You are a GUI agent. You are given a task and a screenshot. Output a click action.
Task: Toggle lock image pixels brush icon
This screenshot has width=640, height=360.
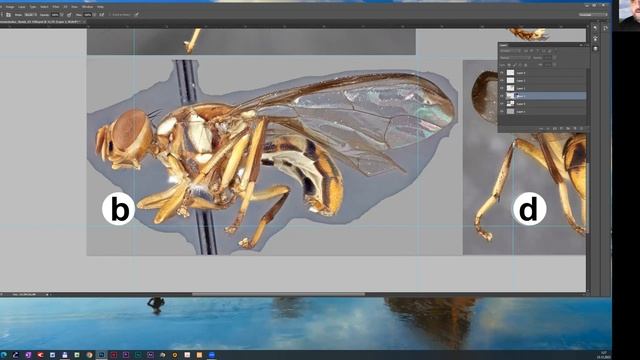[x=514, y=65]
